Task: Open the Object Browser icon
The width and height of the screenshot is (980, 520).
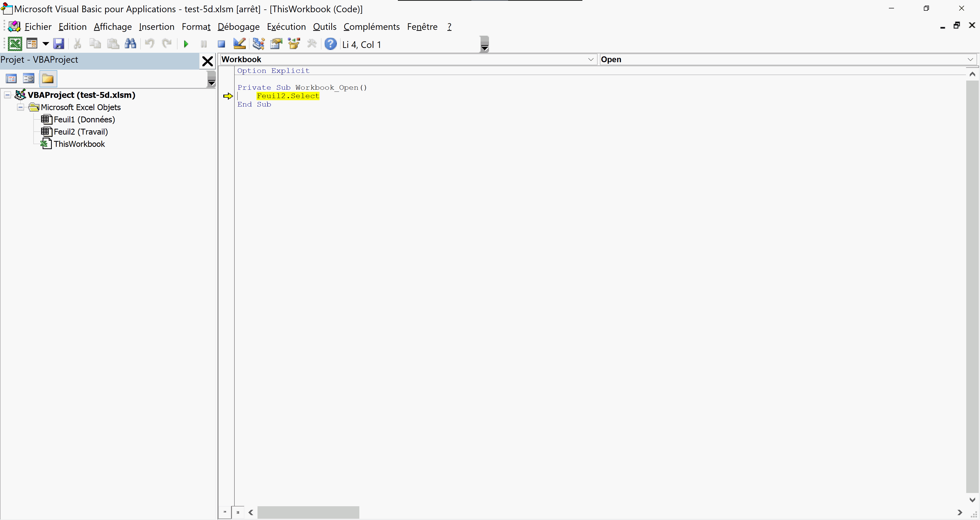Action: pos(294,44)
